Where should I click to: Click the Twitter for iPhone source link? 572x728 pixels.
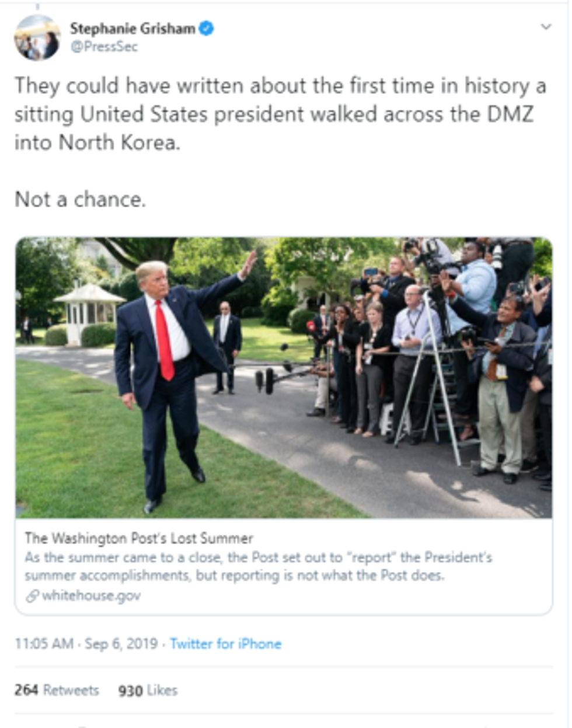pos(226,644)
